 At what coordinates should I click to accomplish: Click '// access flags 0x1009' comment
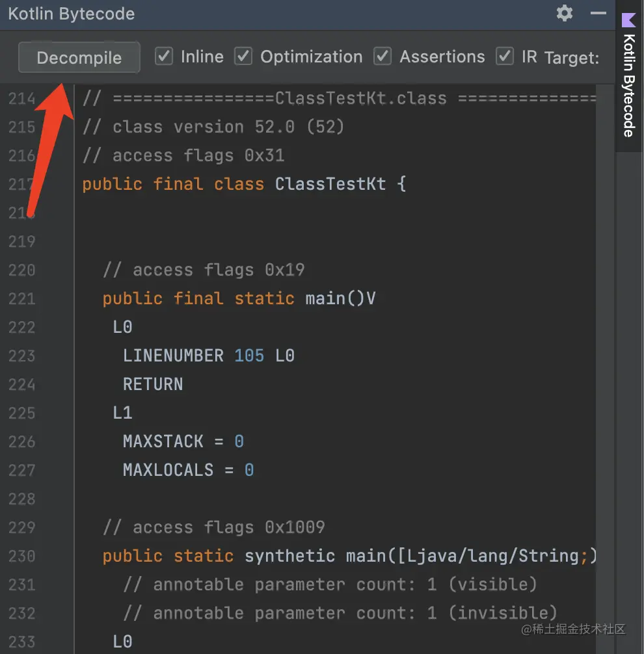click(x=214, y=527)
